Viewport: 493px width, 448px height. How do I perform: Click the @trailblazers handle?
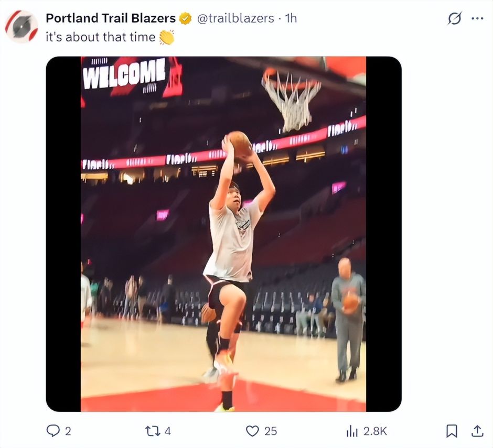click(x=235, y=18)
